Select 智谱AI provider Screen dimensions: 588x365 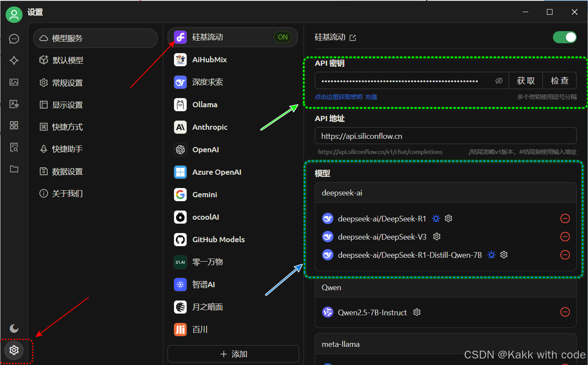coord(233,285)
